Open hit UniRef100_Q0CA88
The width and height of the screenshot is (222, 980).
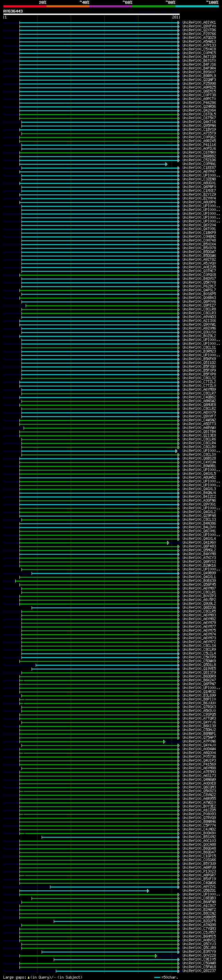click(199, 845)
